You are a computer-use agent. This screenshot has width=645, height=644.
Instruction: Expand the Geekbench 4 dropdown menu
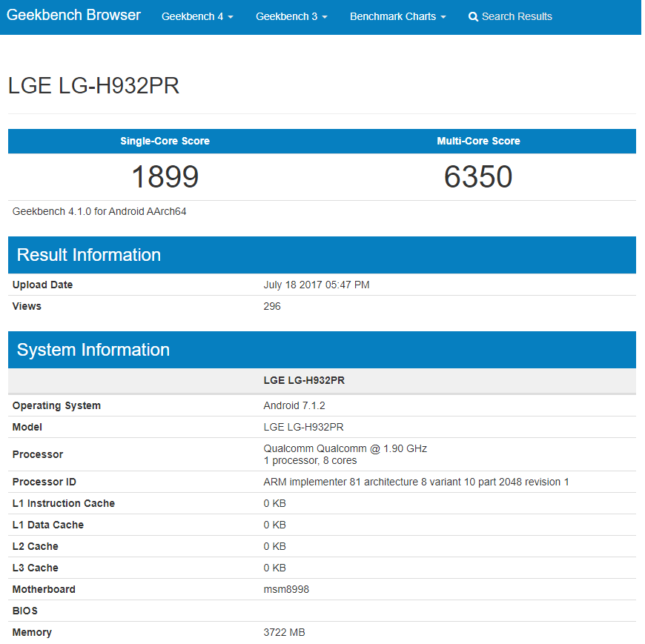point(197,16)
